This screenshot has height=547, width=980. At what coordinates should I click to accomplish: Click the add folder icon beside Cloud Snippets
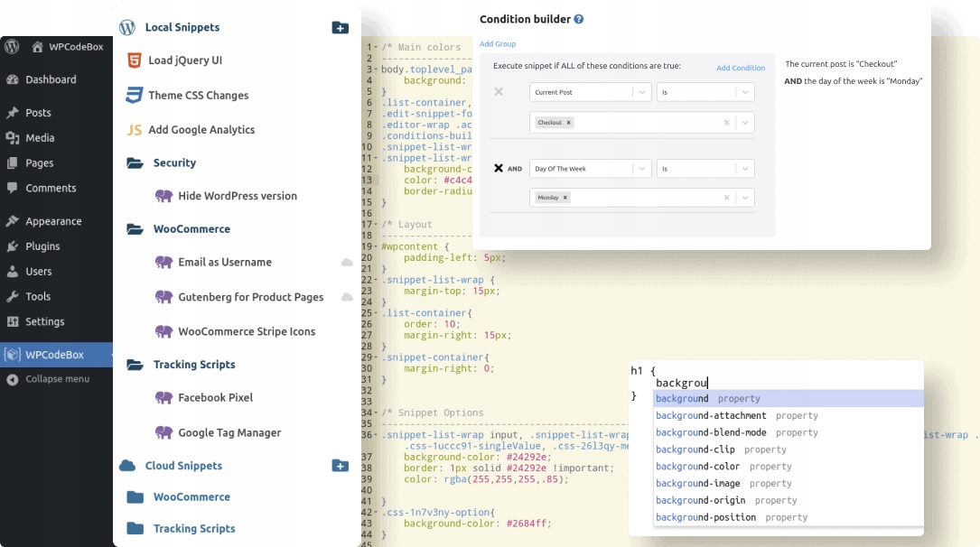point(340,466)
